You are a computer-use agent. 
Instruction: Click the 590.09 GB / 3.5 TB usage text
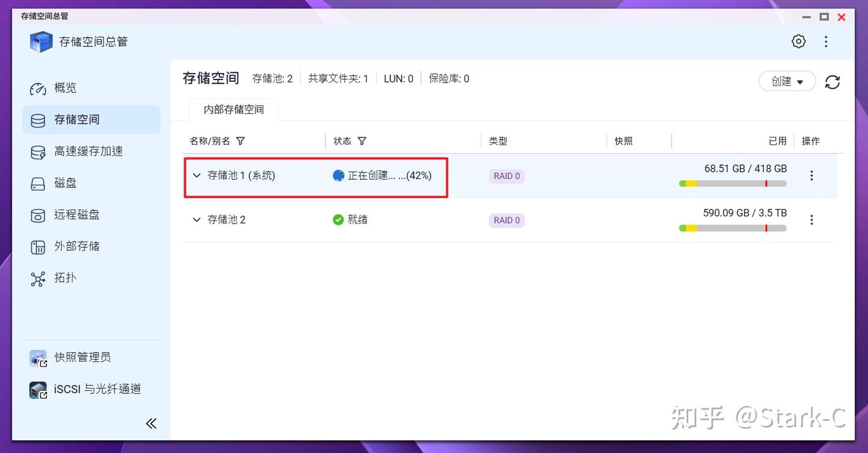point(745,213)
